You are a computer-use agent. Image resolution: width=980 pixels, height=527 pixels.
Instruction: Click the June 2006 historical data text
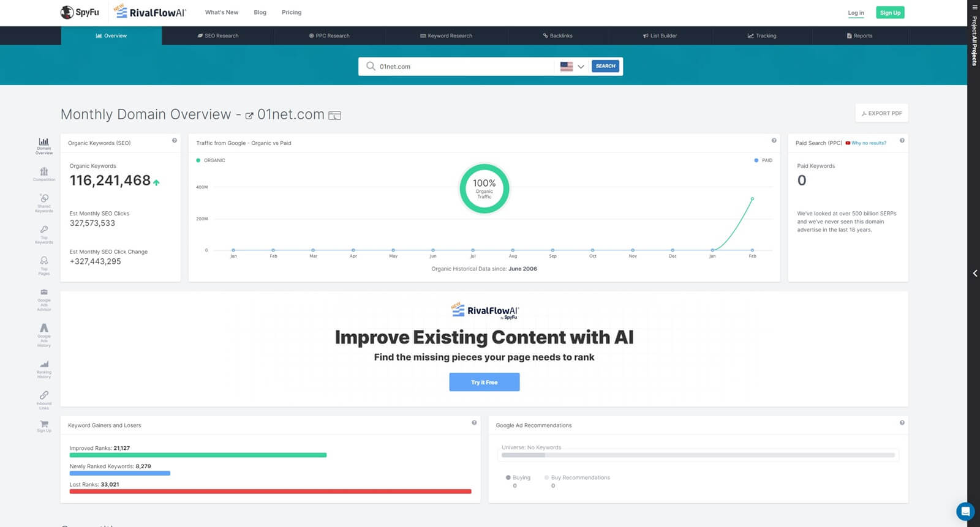point(522,269)
